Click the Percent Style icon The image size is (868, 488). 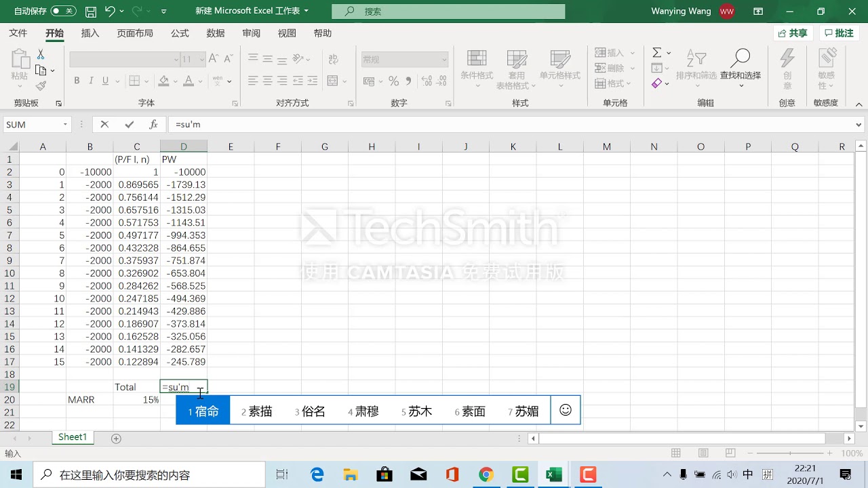[393, 81]
